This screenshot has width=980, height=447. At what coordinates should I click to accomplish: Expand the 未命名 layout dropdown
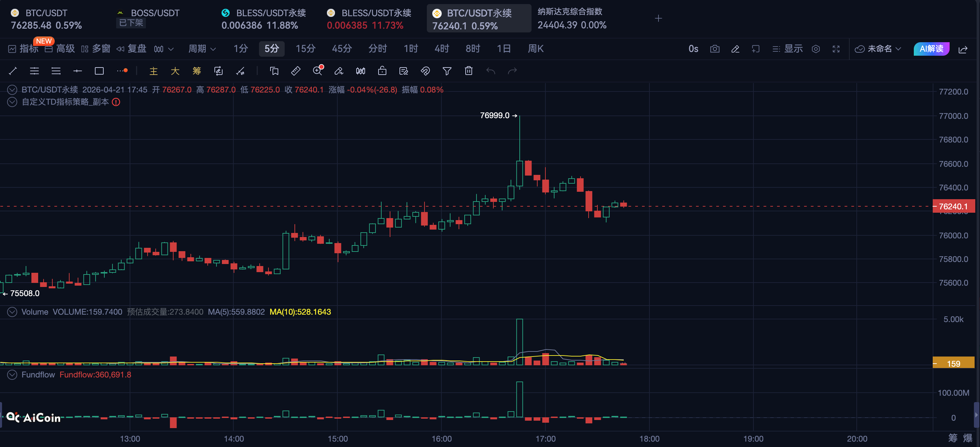[x=878, y=49]
